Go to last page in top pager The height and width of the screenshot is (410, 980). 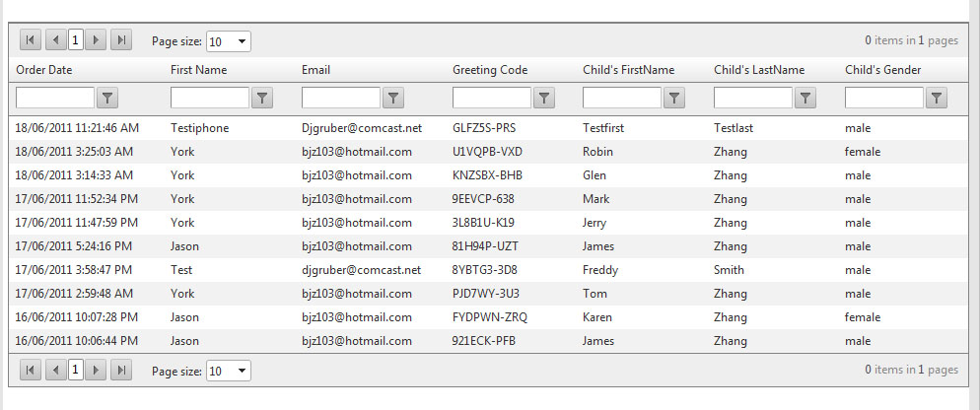tap(121, 40)
